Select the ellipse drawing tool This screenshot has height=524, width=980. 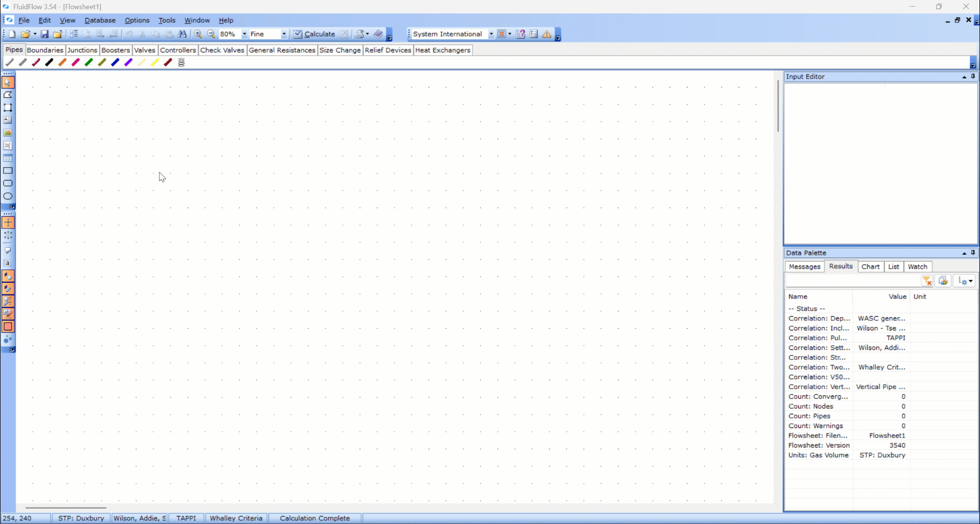(x=8, y=196)
